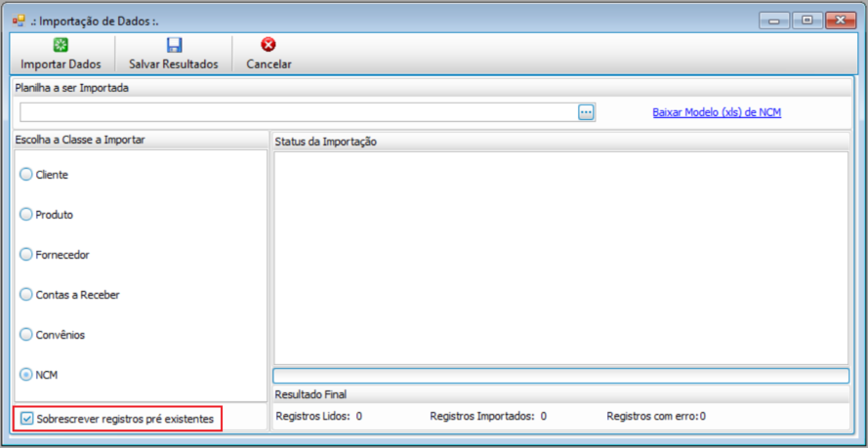The width and height of the screenshot is (868, 448).
Task: Click the Planilha a ser Importada header
Action: coord(72,88)
